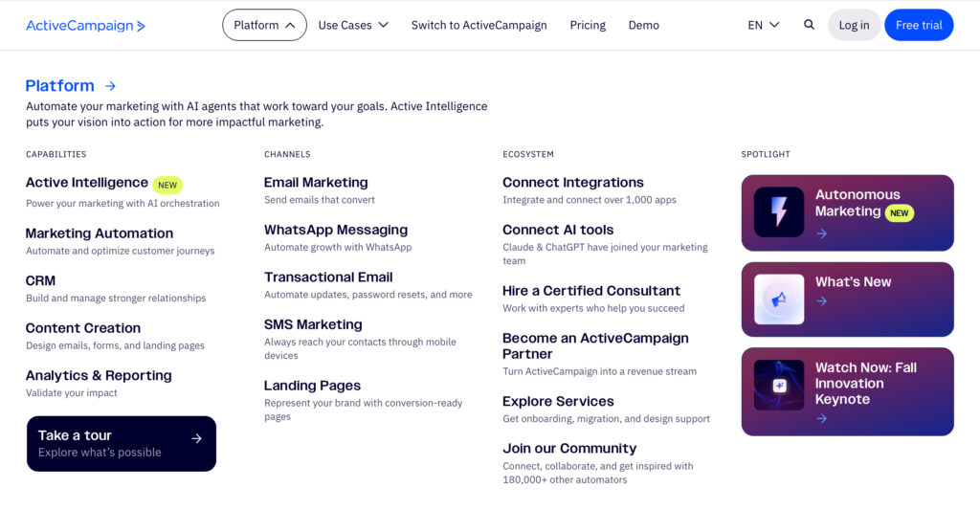Open Hire a Certified Consultant link
The image size is (980, 510).
[591, 291]
